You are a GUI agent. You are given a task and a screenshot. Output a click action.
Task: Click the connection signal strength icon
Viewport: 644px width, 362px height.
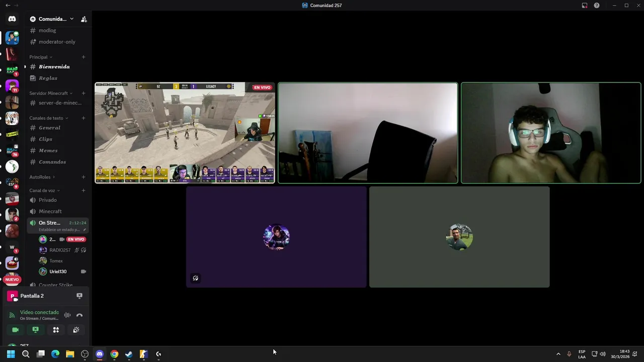[x=12, y=315]
